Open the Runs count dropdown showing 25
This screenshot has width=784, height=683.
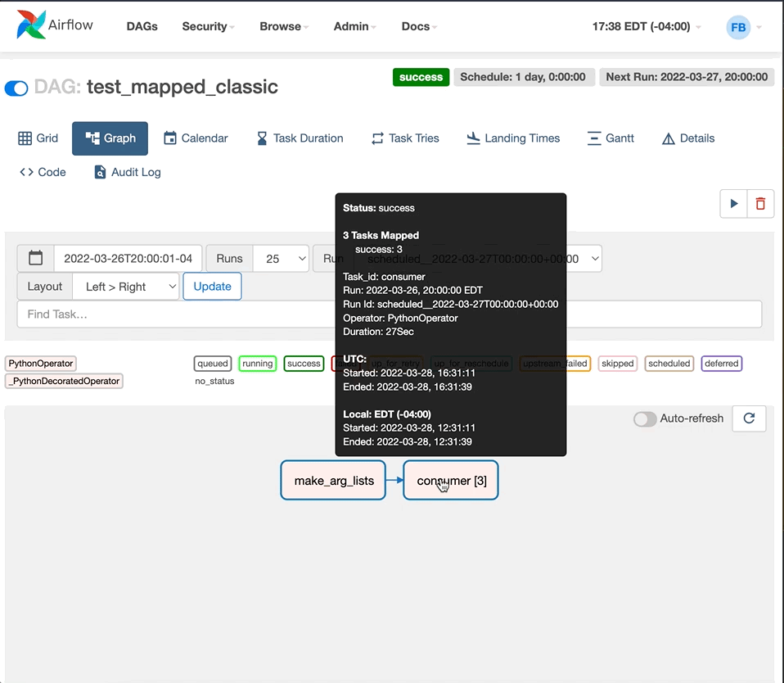tap(281, 258)
